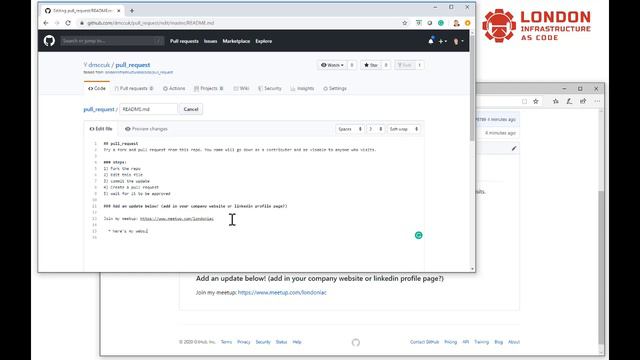
Task: Click the favorites star in the Edge toolbar
Action: coord(536,101)
